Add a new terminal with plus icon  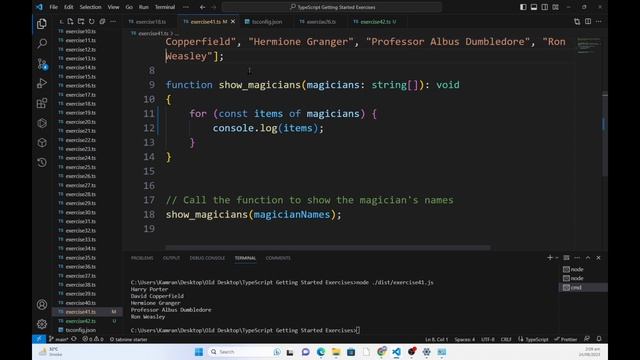click(550, 258)
